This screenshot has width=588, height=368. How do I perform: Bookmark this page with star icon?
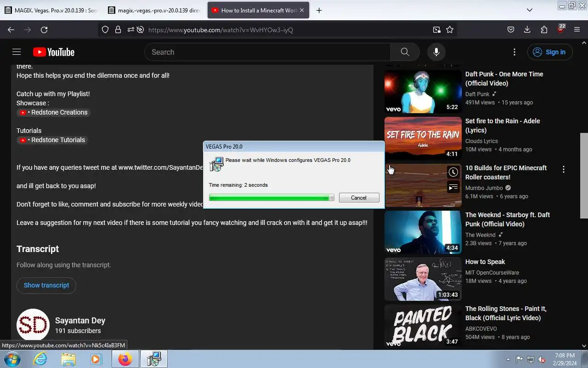[x=450, y=29]
